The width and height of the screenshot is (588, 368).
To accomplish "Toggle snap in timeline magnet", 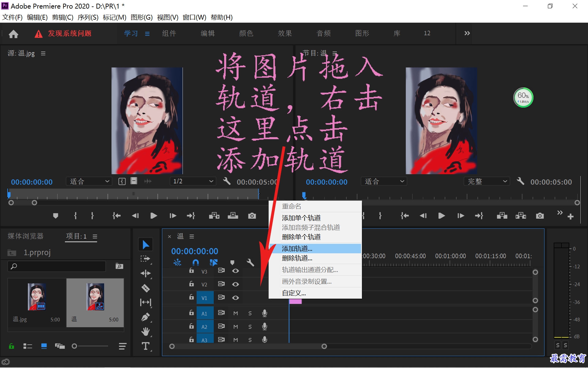I will tap(195, 263).
